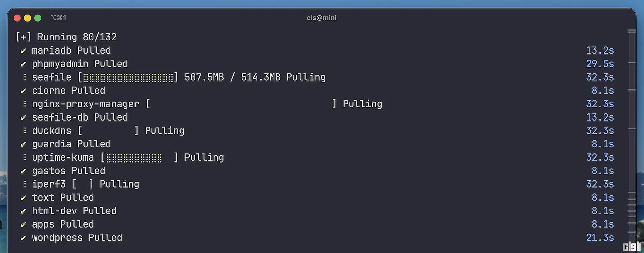Image resolution: width=644 pixels, height=253 pixels.
Task: Click the green fullscreen window button
Action: 38,18
